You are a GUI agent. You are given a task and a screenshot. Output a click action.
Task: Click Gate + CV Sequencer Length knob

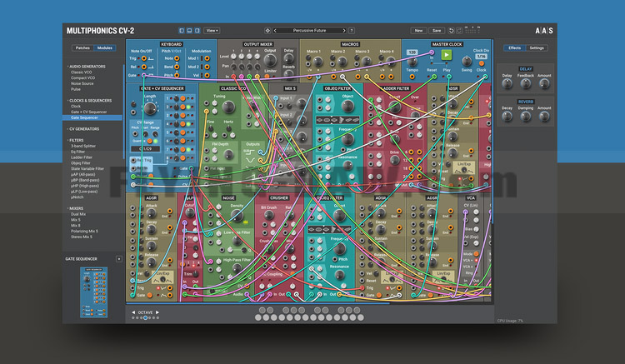tap(150, 108)
